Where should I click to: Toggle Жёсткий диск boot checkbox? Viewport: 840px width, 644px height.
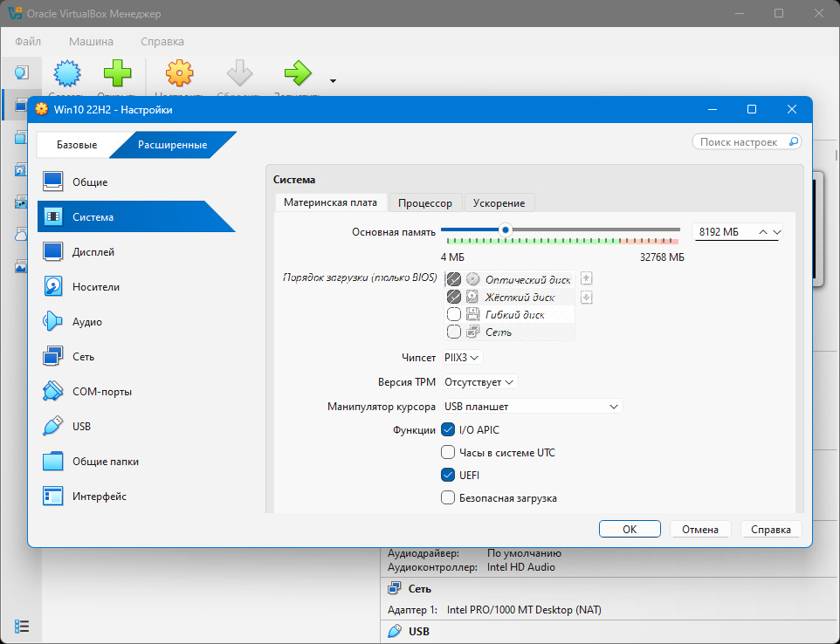click(454, 297)
